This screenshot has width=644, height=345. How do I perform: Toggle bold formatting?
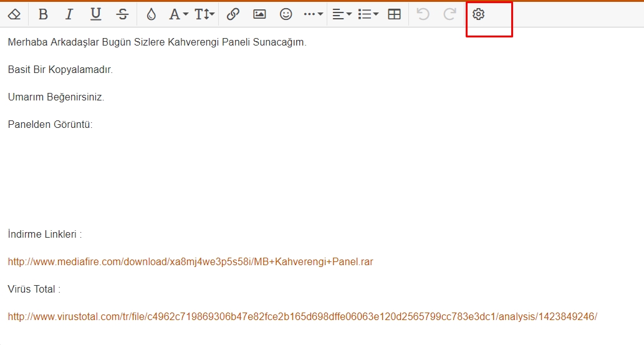pyautogui.click(x=43, y=14)
